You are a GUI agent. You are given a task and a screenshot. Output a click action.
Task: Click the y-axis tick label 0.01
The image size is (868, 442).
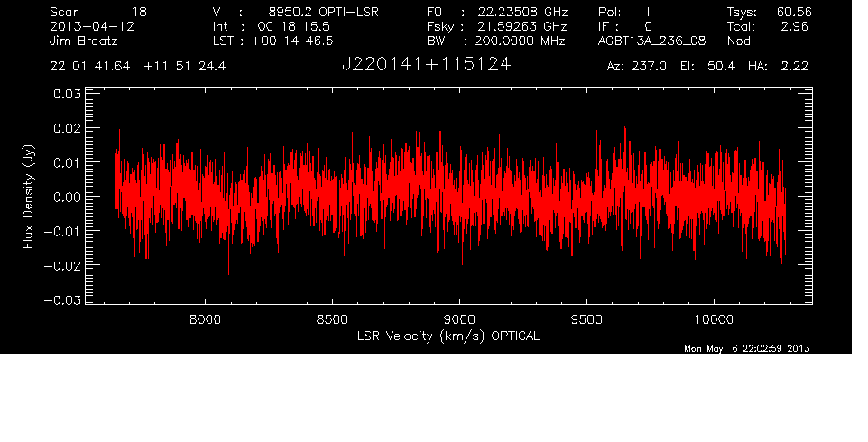coord(67,162)
